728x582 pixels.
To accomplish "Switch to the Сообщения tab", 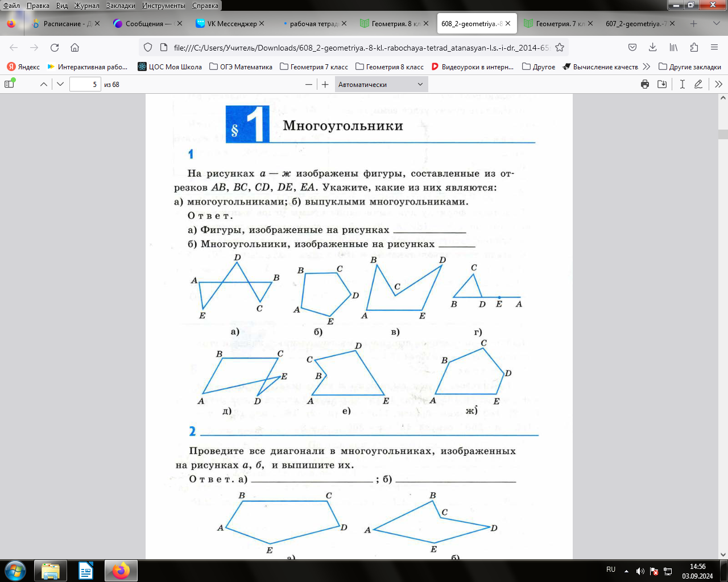I will 148,24.
